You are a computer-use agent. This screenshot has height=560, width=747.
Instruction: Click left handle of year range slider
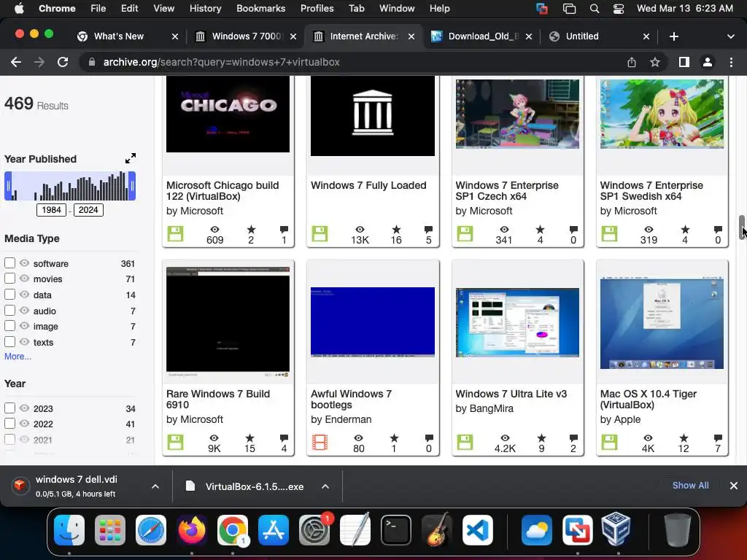(x=7, y=186)
